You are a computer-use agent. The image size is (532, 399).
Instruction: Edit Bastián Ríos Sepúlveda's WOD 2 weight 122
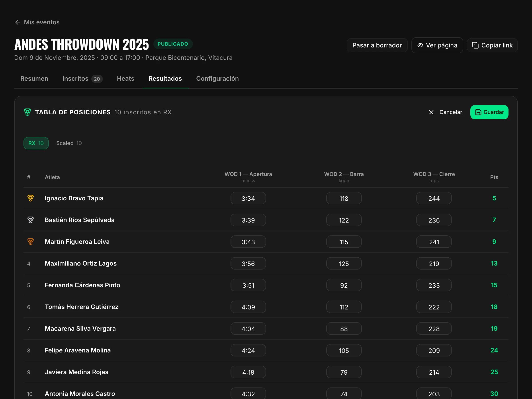[344, 220]
